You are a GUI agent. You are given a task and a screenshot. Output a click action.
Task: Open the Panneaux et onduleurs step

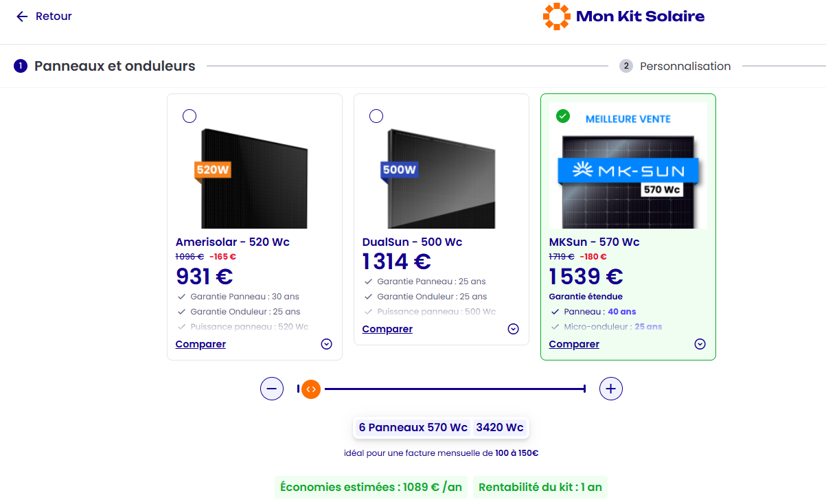tap(115, 67)
